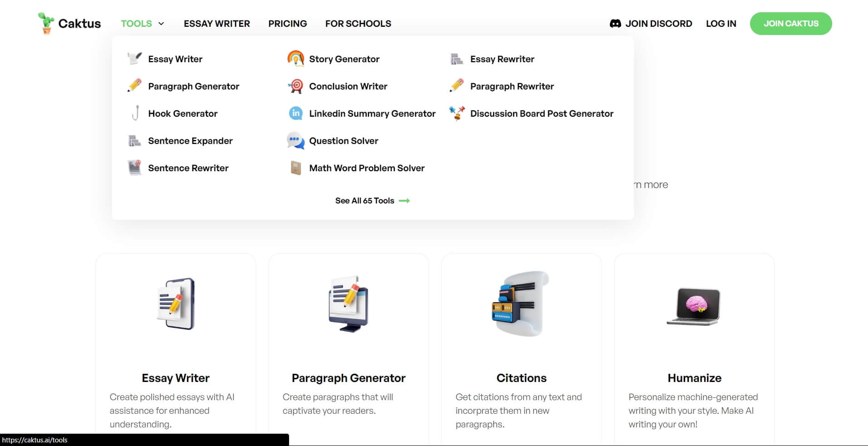The width and height of the screenshot is (868, 446).
Task: Click the Essay Writer card heading
Action: (176, 378)
